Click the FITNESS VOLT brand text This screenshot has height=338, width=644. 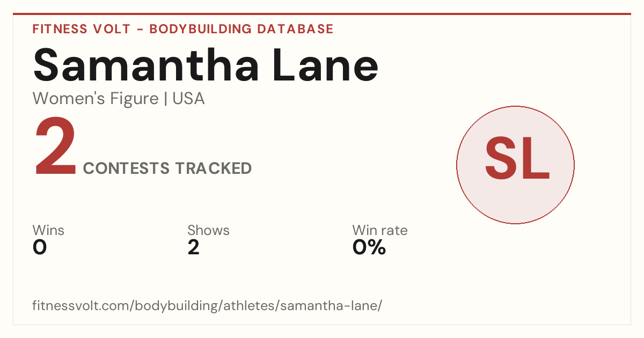(82, 29)
